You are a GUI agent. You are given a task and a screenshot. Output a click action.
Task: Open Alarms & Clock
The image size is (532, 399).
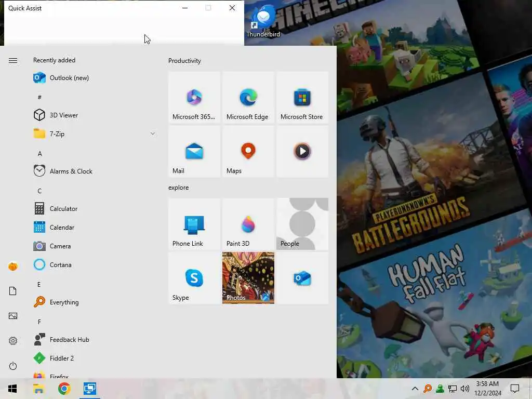pos(95,171)
